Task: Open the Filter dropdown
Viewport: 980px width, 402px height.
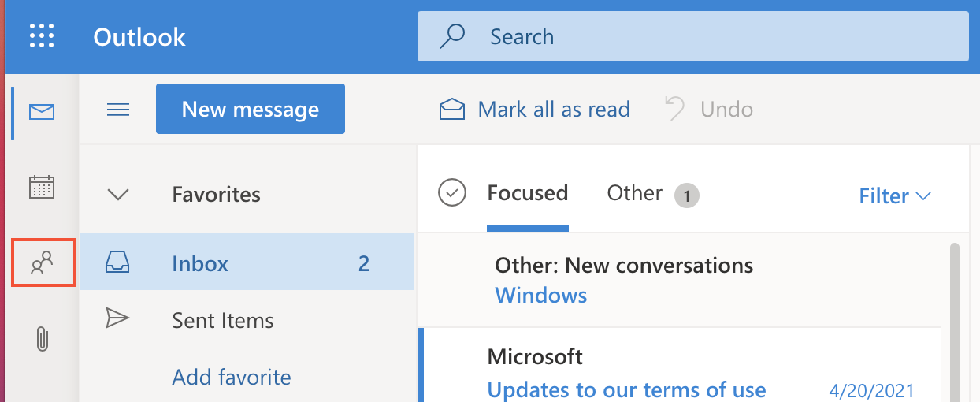Action: coord(895,195)
